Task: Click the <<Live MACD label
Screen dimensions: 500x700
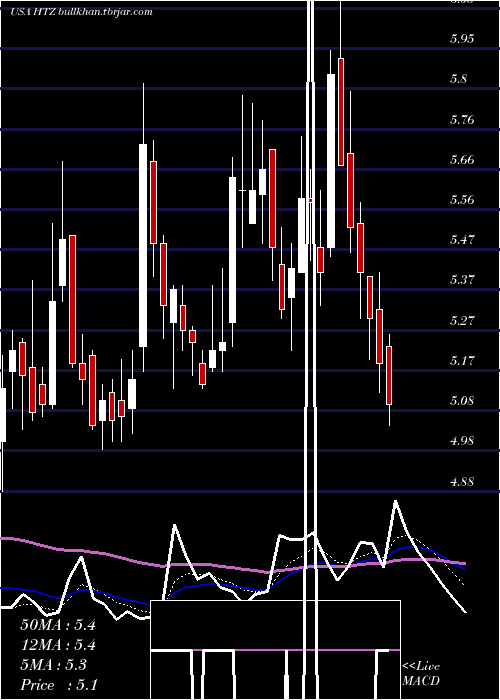Action: pos(421,674)
